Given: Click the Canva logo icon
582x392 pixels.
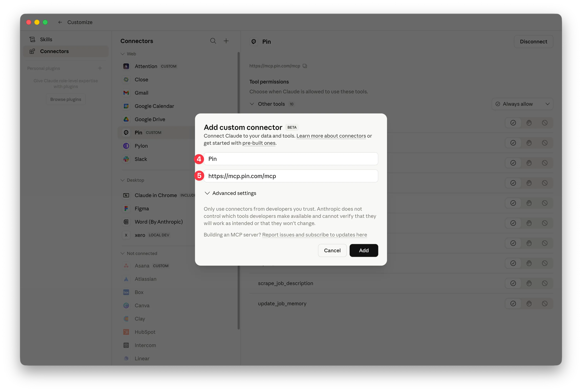Looking at the screenshot, I should click(x=126, y=305).
